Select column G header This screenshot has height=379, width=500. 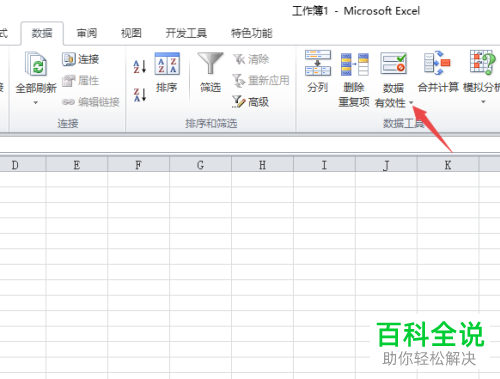tap(200, 165)
